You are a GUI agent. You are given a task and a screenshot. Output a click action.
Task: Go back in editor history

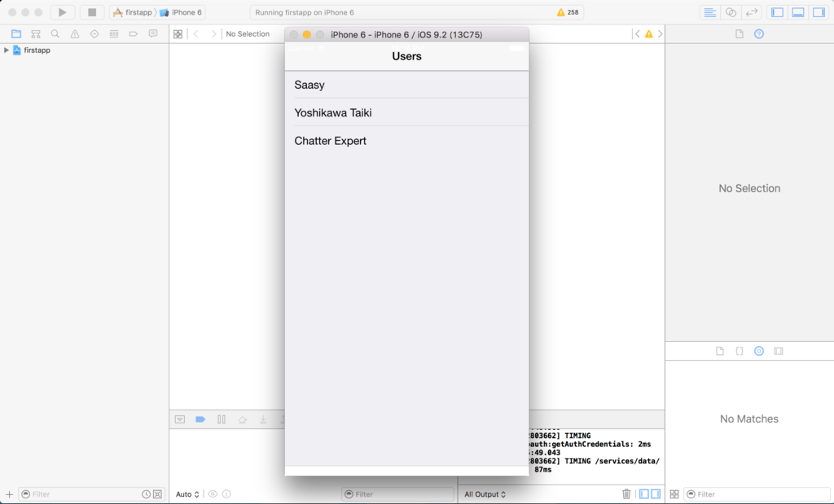(196, 34)
